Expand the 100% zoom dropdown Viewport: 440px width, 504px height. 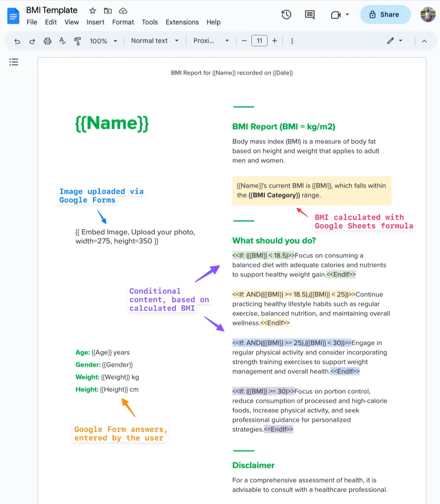(x=103, y=41)
